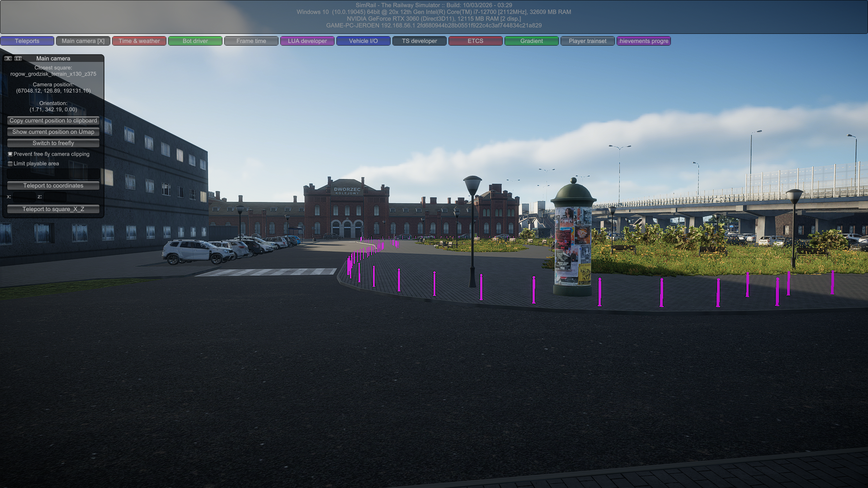Enable Limit playable area checkbox
868x488 pixels.
(10, 164)
